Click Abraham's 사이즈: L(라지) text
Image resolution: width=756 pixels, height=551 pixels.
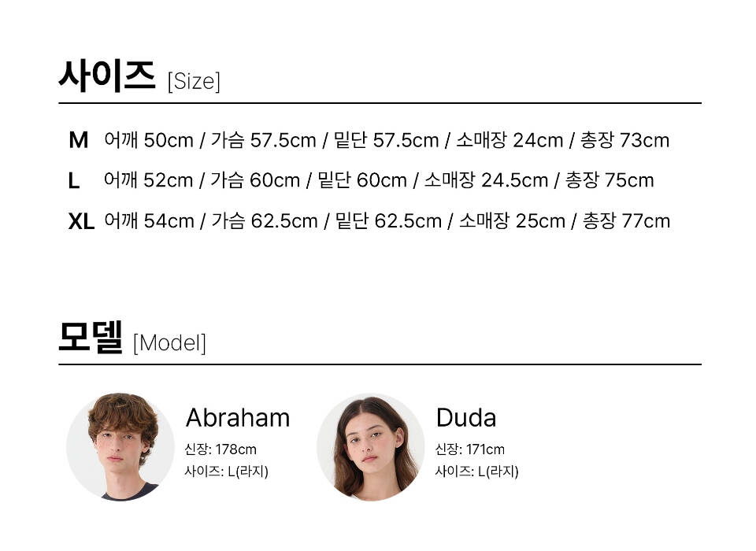coord(227,471)
